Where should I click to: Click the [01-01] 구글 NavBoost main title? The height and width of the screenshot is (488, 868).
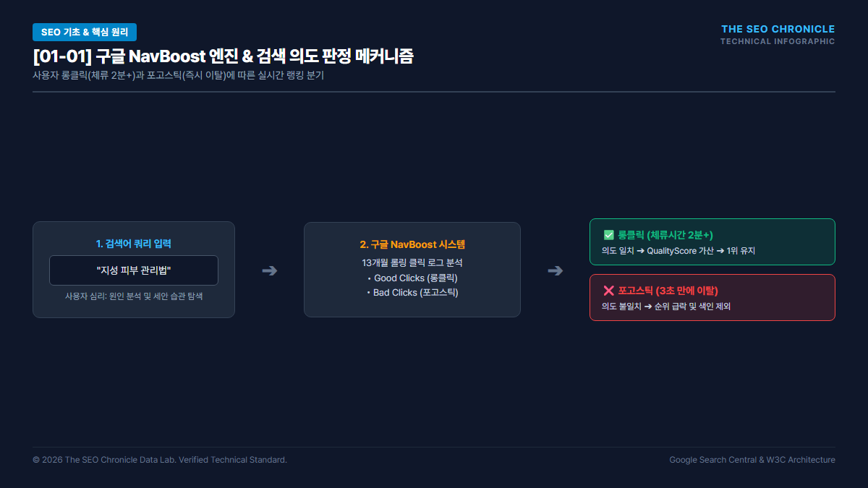[x=224, y=56]
